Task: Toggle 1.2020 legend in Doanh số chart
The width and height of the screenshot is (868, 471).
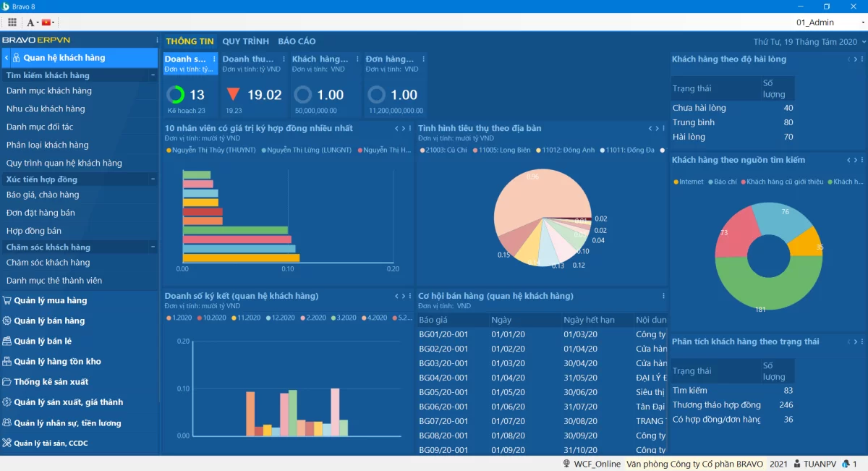Action: (181, 318)
